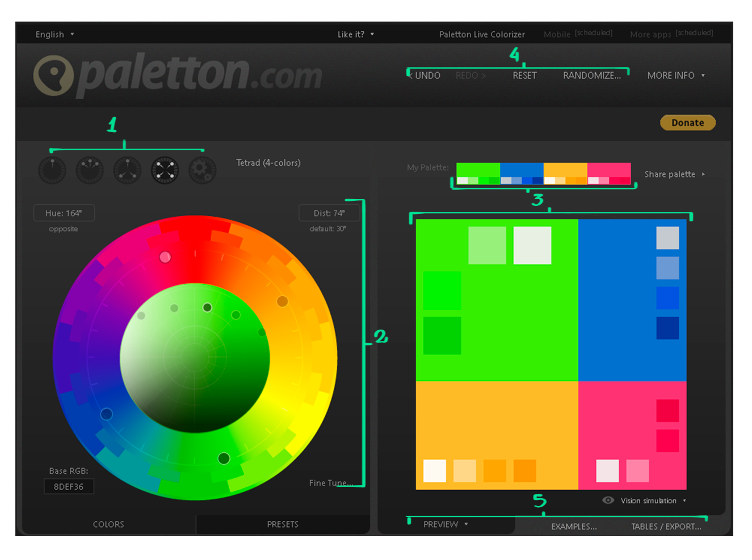Open the English language dropdown
The height and width of the screenshot is (560, 752).
54,35
